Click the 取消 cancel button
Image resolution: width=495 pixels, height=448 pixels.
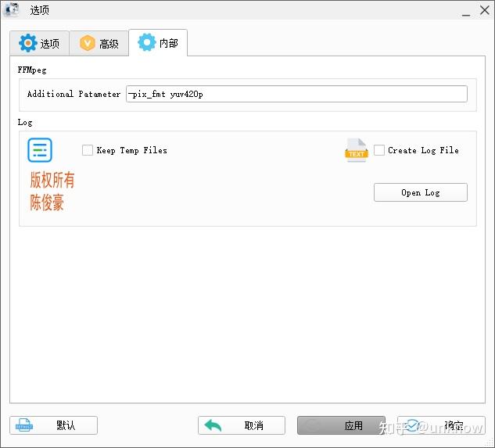pyautogui.click(x=242, y=425)
